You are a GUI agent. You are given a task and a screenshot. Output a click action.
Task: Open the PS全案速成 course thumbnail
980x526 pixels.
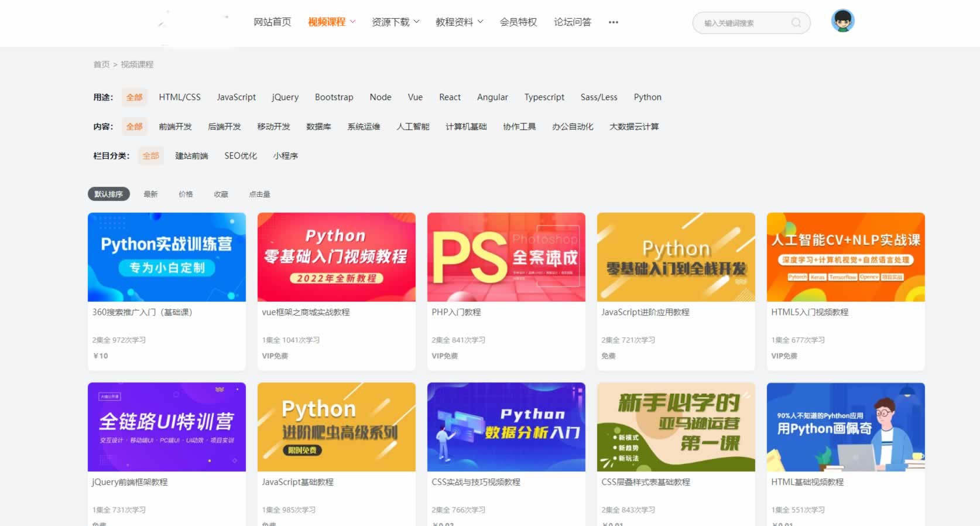pyautogui.click(x=506, y=257)
